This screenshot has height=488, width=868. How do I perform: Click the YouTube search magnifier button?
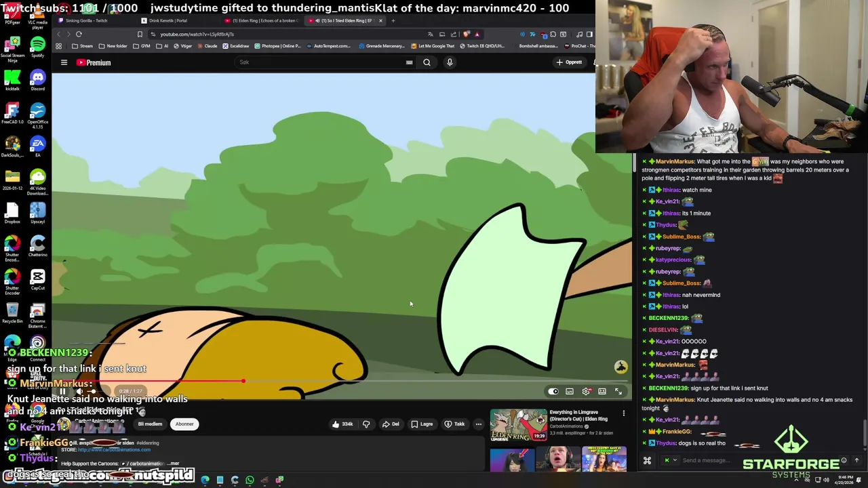coord(427,62)
